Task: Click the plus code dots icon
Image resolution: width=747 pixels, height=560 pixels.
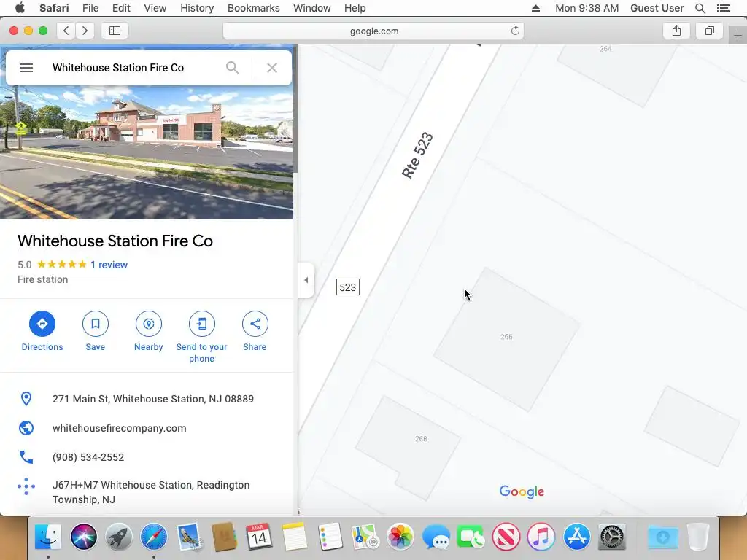Action: click(26, 486)
